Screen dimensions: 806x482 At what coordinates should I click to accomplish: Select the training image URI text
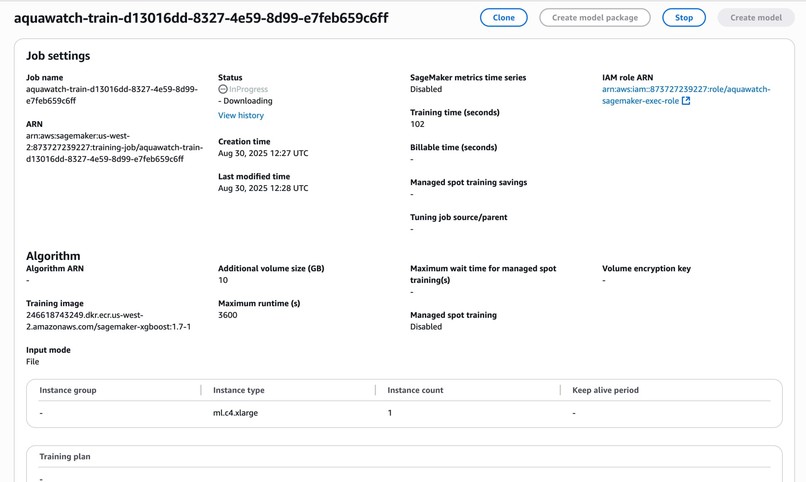pyautogui.click(x=108, y=321)
